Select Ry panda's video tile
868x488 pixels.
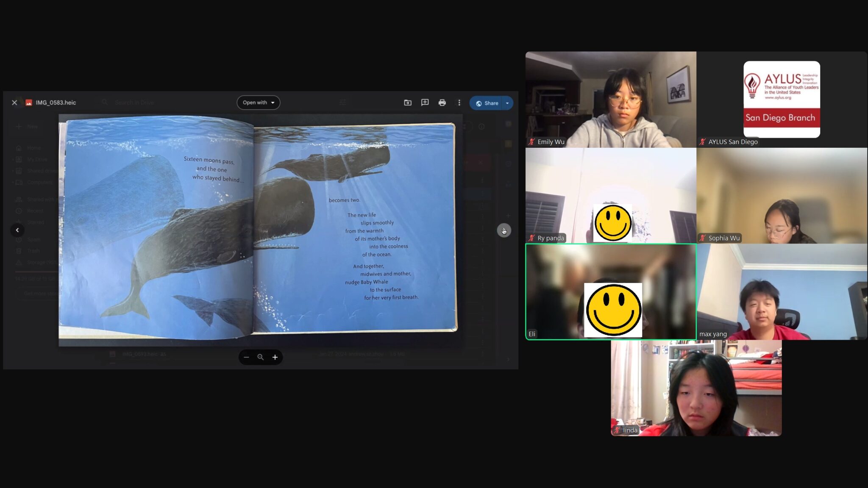click(611, 195)
